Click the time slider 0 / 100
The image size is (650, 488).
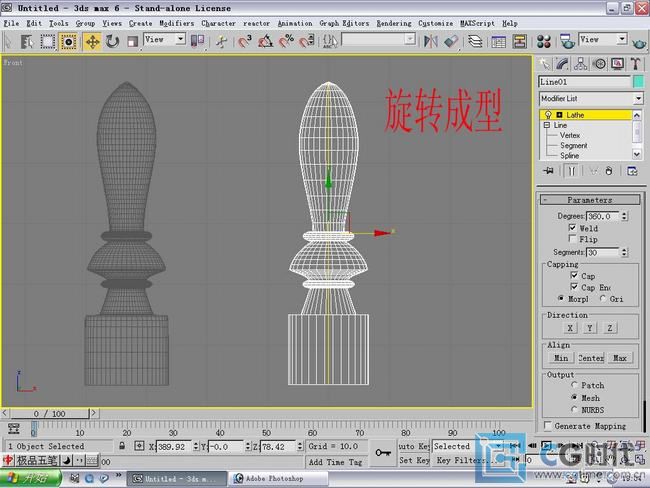tap(50, 413)
